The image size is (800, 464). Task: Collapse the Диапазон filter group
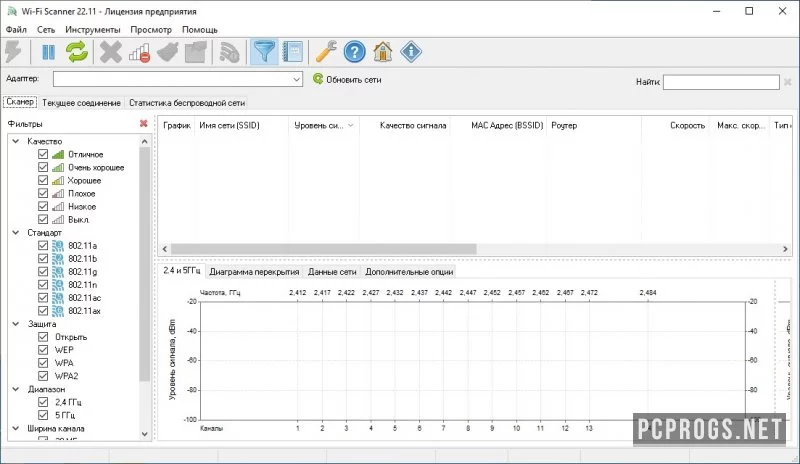point(16,389)
